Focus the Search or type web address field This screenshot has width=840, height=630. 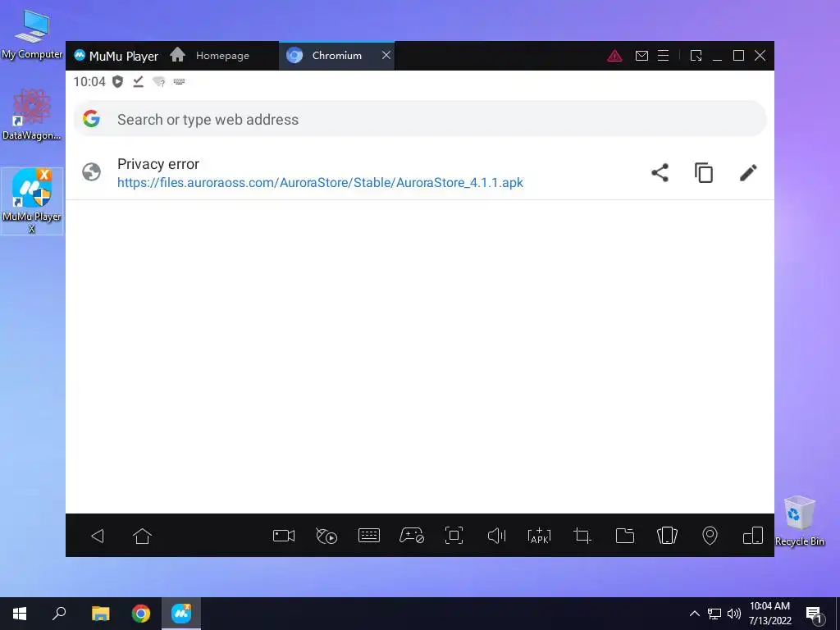click(420, 119)
